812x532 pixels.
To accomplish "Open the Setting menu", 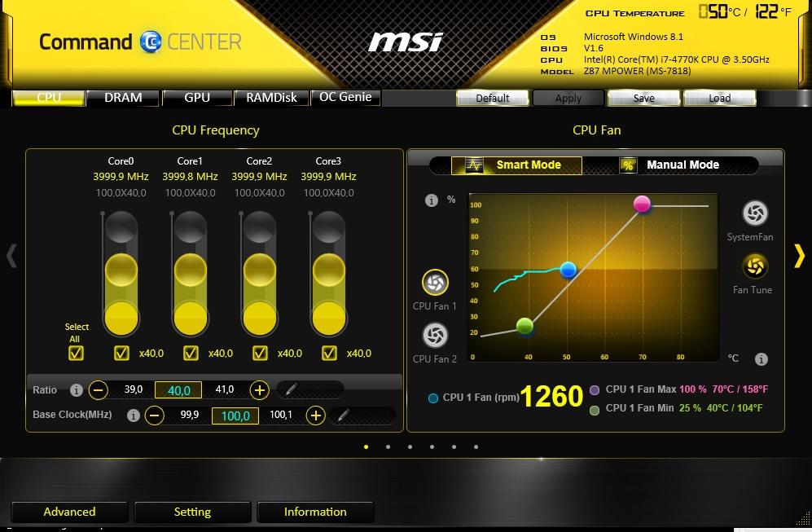I will click(x=193, y=512).
